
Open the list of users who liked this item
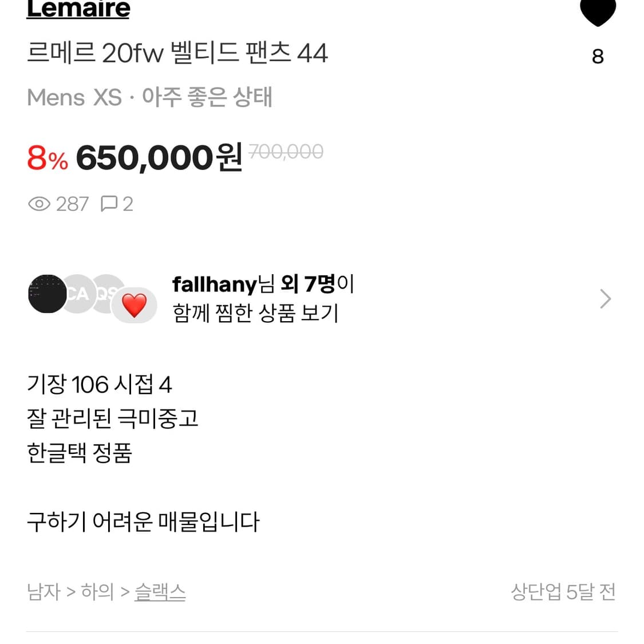pos(261,298)
